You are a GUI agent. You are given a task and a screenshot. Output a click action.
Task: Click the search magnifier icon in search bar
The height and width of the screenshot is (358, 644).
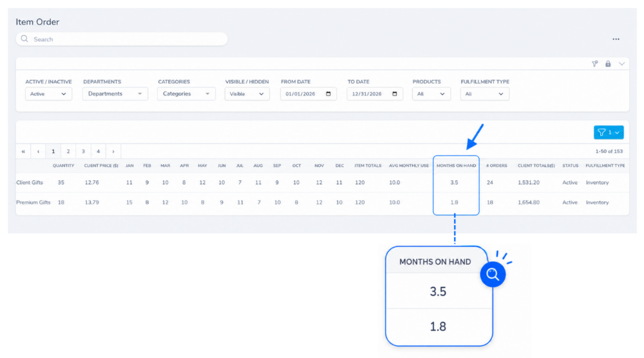[24, 39]
